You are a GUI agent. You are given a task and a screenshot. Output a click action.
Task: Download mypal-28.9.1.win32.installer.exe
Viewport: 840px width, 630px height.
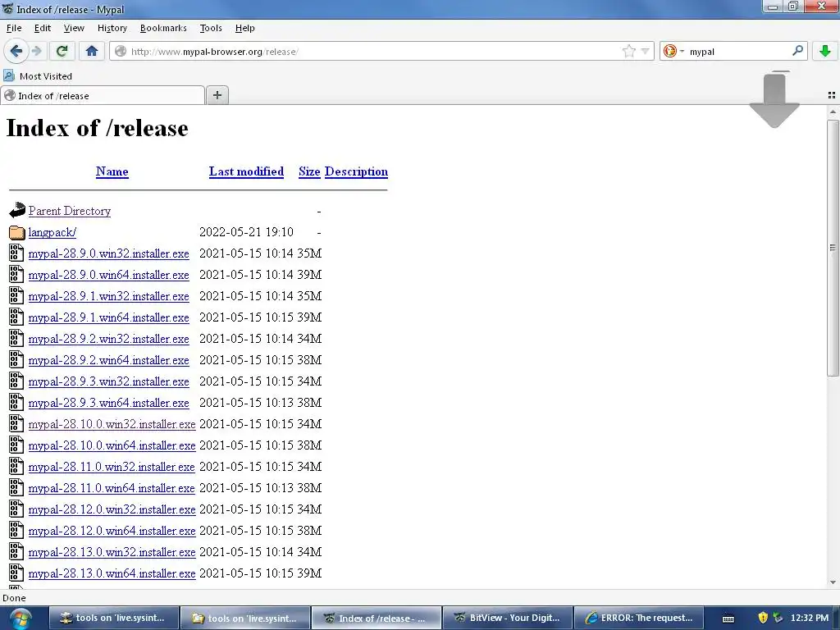click(109, 296)
